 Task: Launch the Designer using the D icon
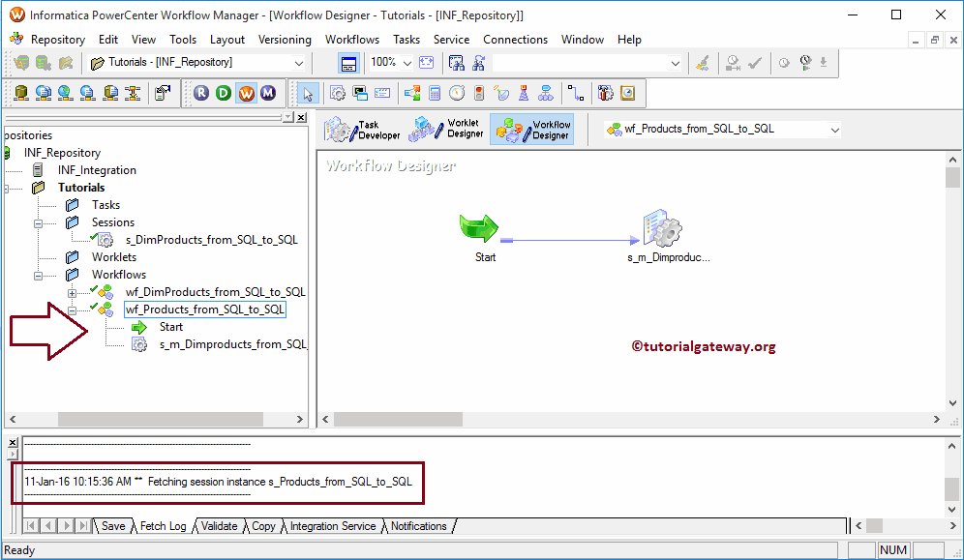(x=223, y=93)
